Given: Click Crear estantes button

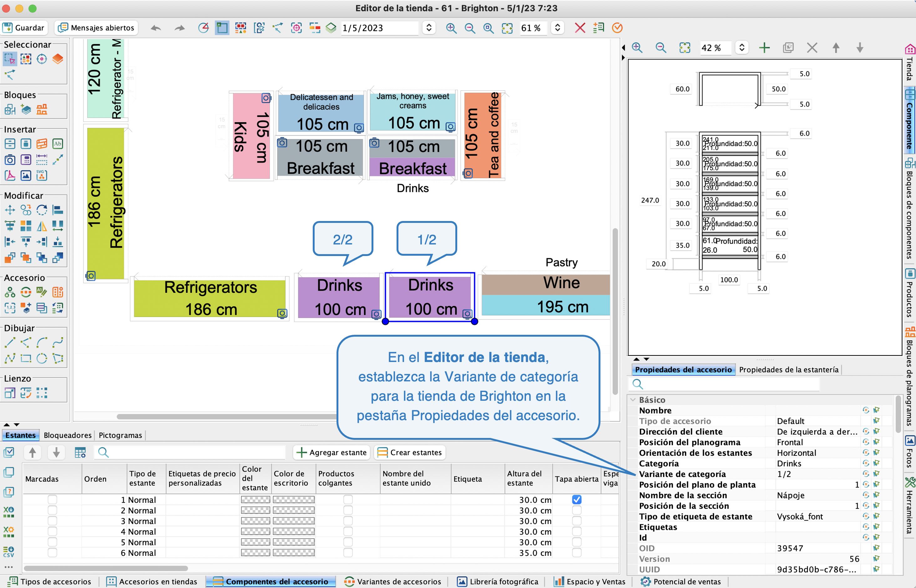Looking at the screenshot, I should pos(409,452).
